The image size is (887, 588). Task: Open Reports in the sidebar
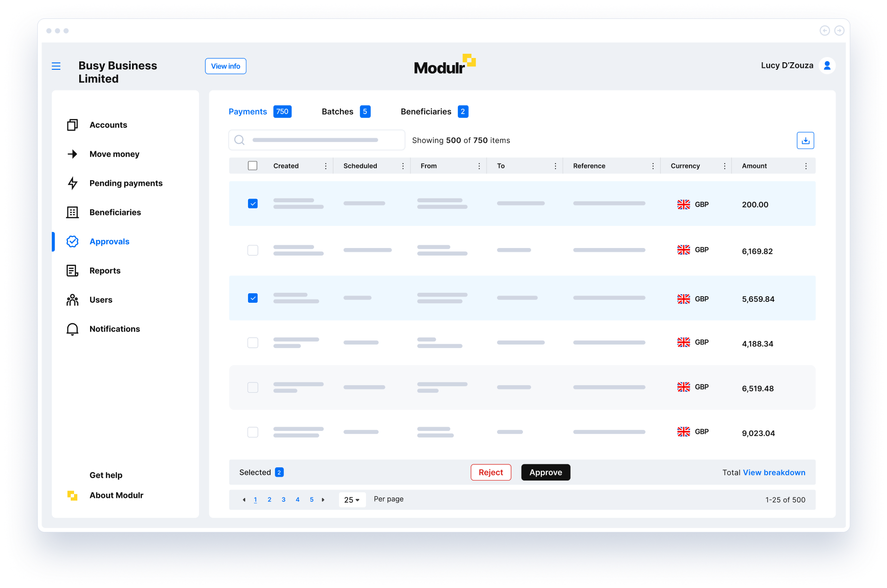point(105,271)
